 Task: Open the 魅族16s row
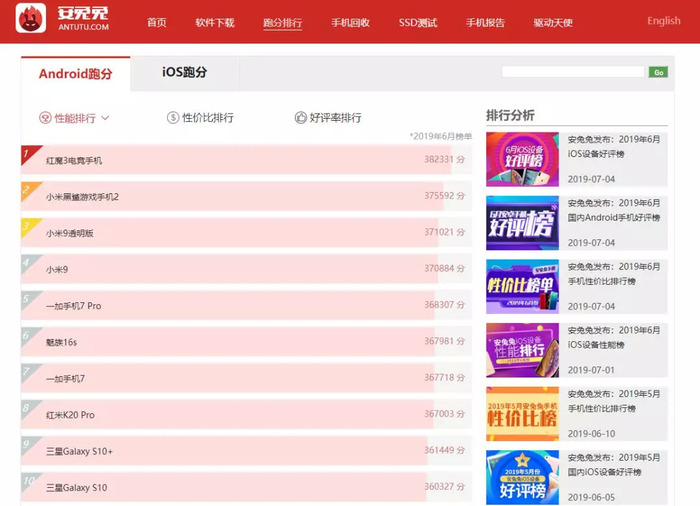pyautogui.click(x=246, y=342)
